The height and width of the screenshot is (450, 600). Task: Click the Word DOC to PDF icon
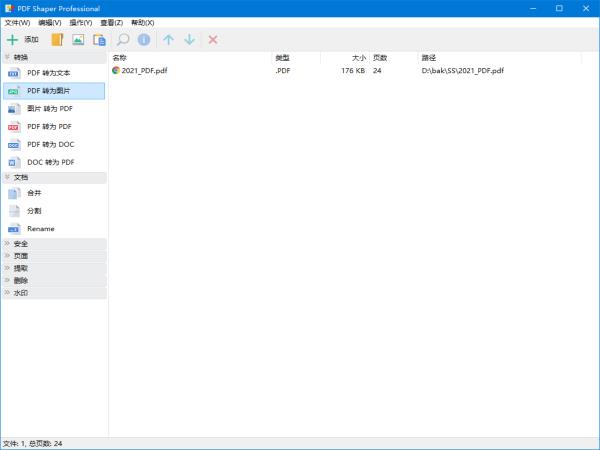pyautogui.click(x=14, y=162)
